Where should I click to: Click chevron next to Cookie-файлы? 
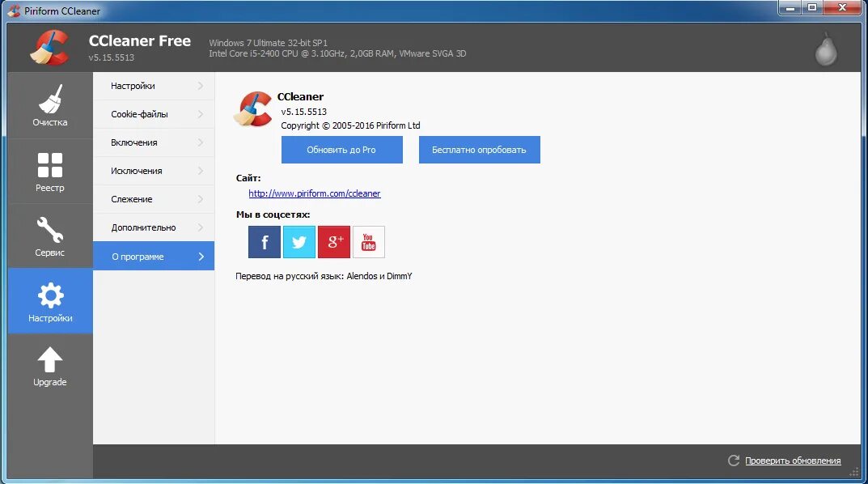coord(201,114)
